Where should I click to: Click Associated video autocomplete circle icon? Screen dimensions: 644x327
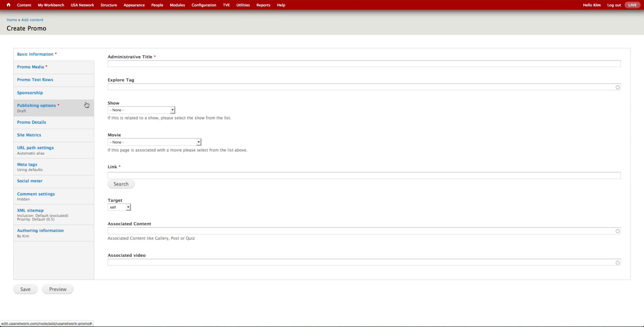click(x=617, y=263)
